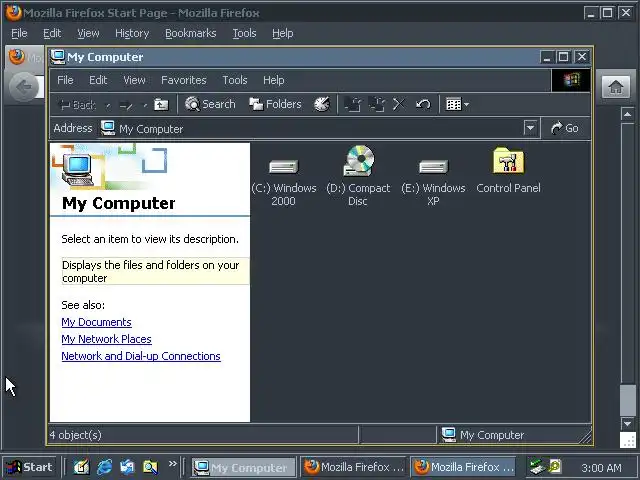This screenshot has width=640, height=480.
Task: Click the Firefox scrollbar up arrow
Action: (x=627, y=114)
